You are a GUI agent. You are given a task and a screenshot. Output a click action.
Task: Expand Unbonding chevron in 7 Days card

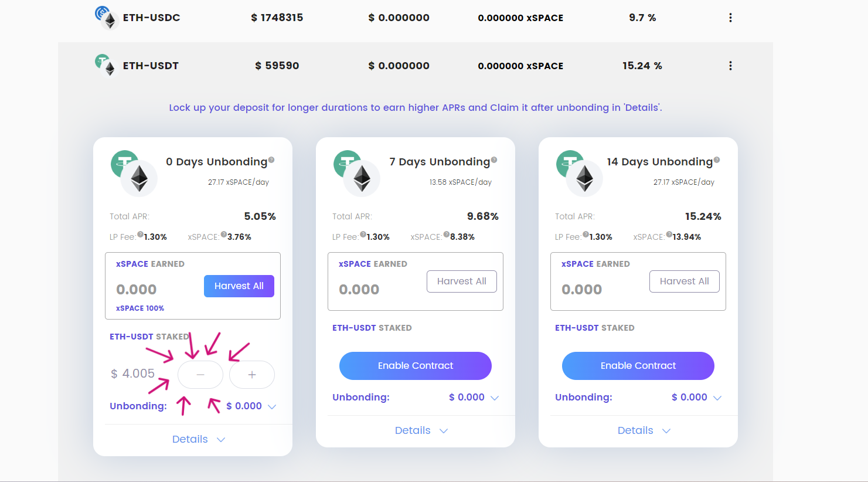[x=495, y=398]
